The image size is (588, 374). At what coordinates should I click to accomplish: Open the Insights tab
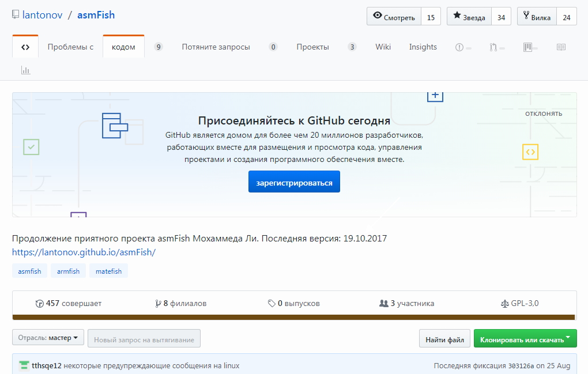click(423, 47)
